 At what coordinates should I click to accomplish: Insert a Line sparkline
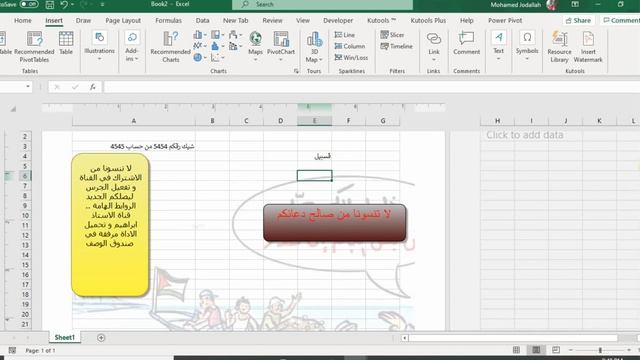point(345,35)
